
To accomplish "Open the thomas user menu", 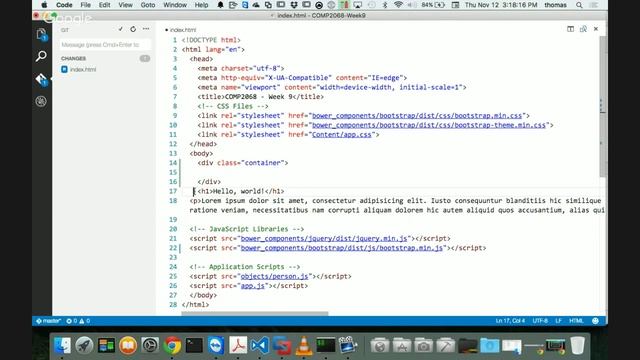I will click(555, 5).
